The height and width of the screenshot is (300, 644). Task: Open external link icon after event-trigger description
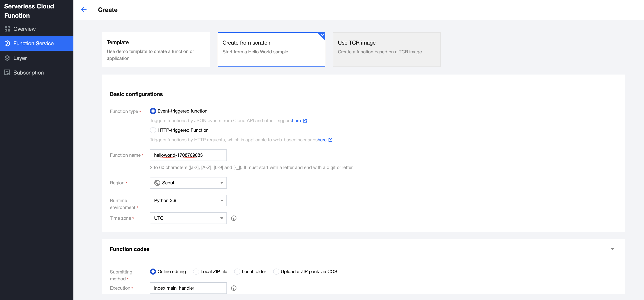tap(305, 121)
